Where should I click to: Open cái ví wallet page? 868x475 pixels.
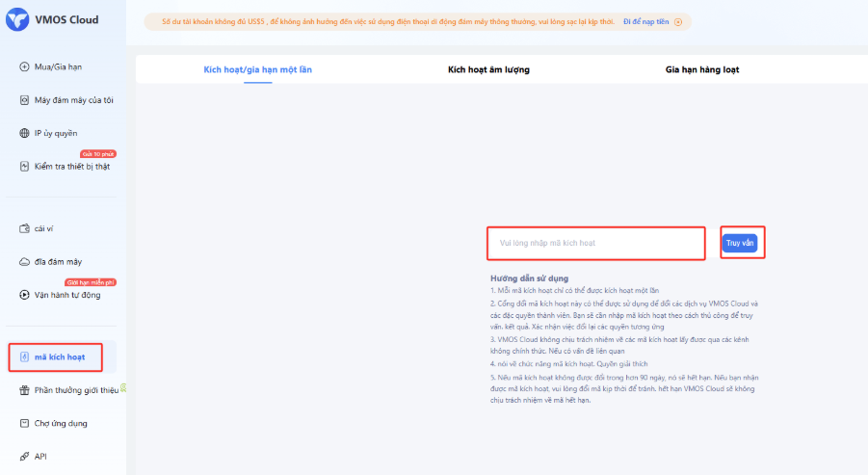[43, 228]
